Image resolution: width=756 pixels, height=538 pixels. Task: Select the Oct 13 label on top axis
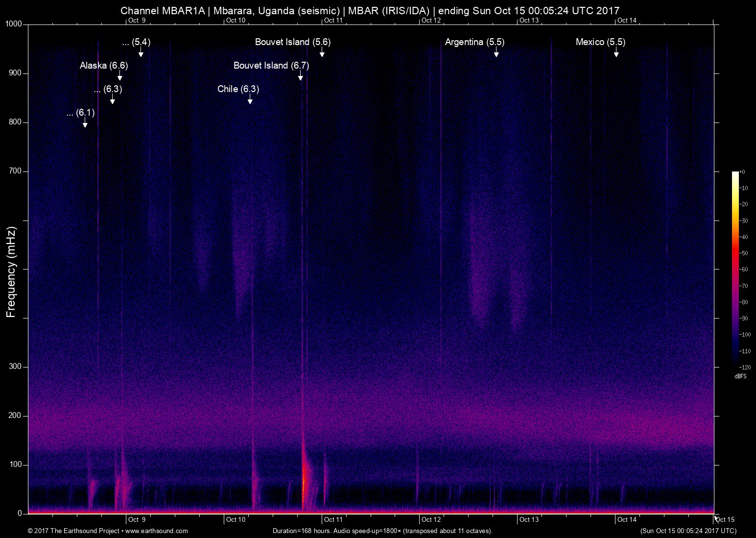point(529,20)
